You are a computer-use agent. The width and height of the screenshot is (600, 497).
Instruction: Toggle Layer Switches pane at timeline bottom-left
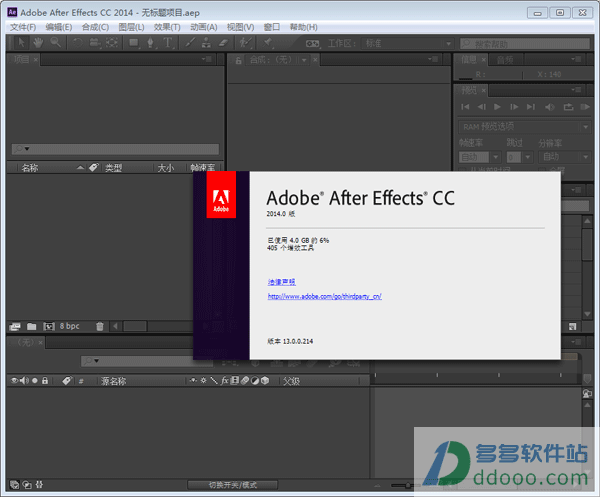click(x=14, y=485)
